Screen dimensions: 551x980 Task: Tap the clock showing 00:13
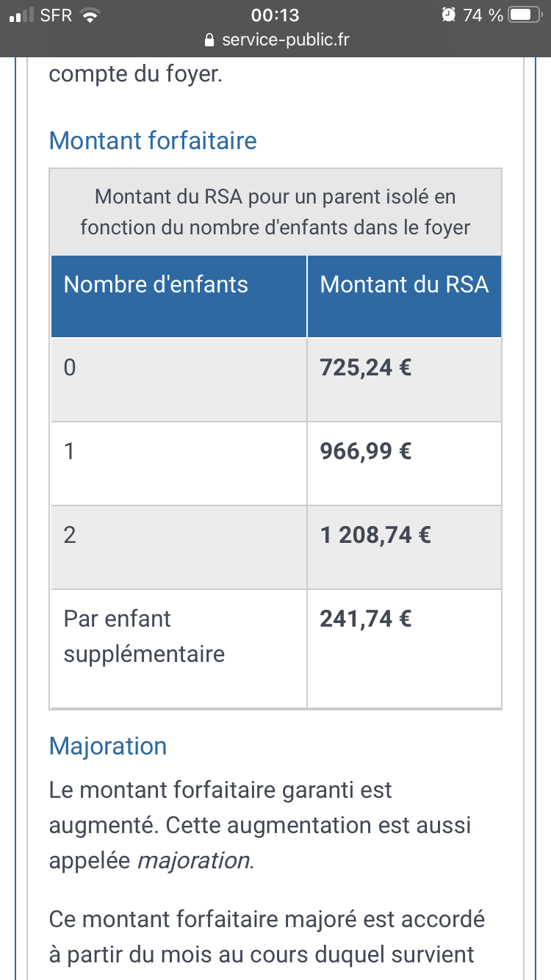(x=275, y=15)
